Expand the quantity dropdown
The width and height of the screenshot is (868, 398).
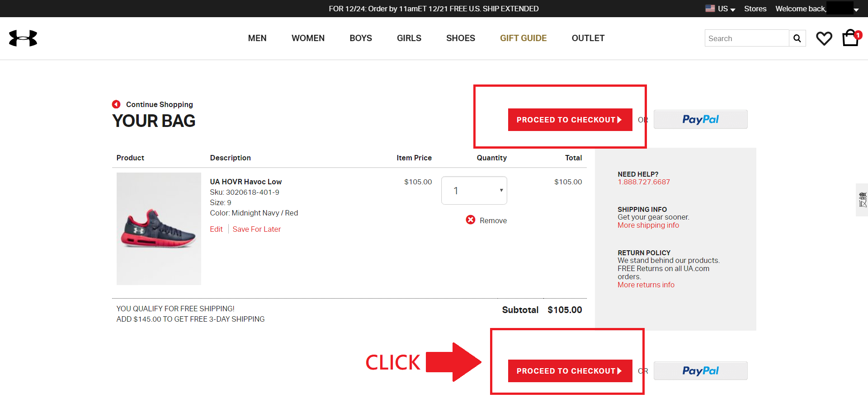click(x=474, y=191)
